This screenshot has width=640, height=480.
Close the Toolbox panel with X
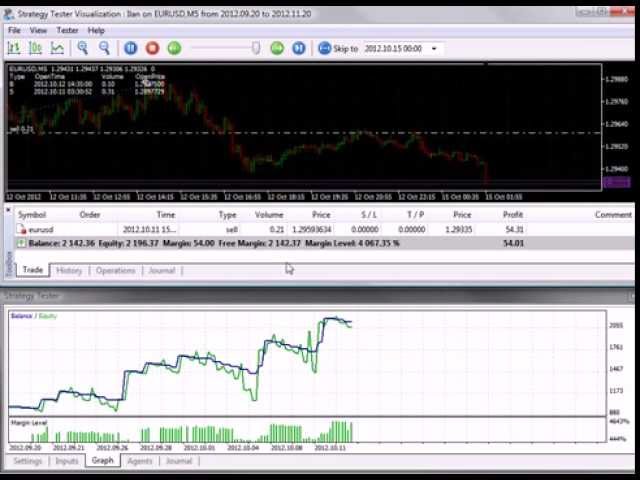(8, 210)
